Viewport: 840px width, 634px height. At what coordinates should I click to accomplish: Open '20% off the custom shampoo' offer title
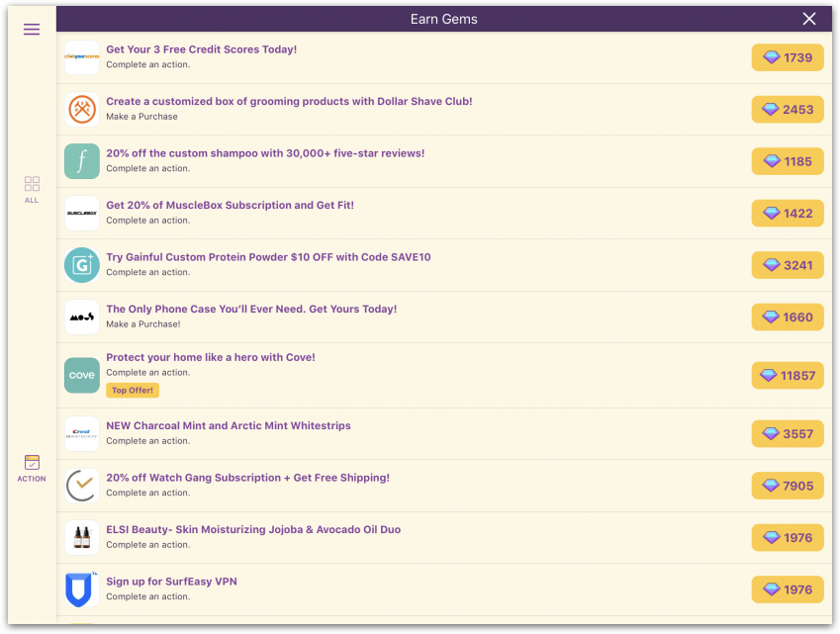pos(265,153)
